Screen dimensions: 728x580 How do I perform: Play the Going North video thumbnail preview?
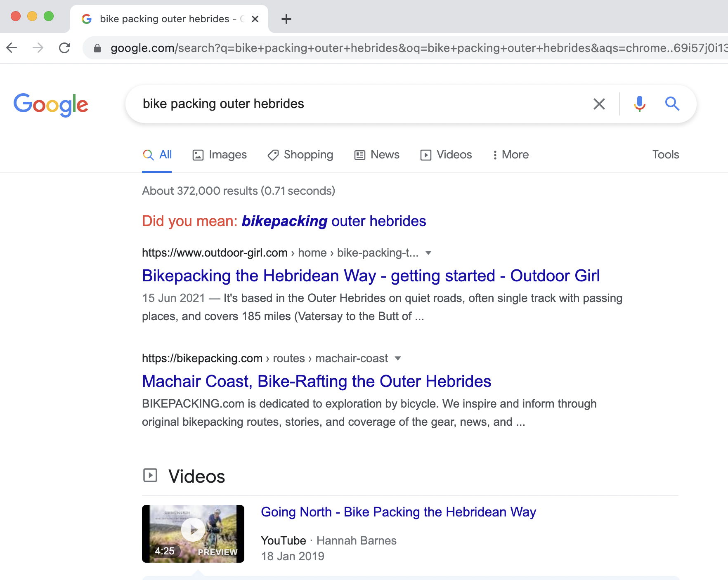(193, 533)
